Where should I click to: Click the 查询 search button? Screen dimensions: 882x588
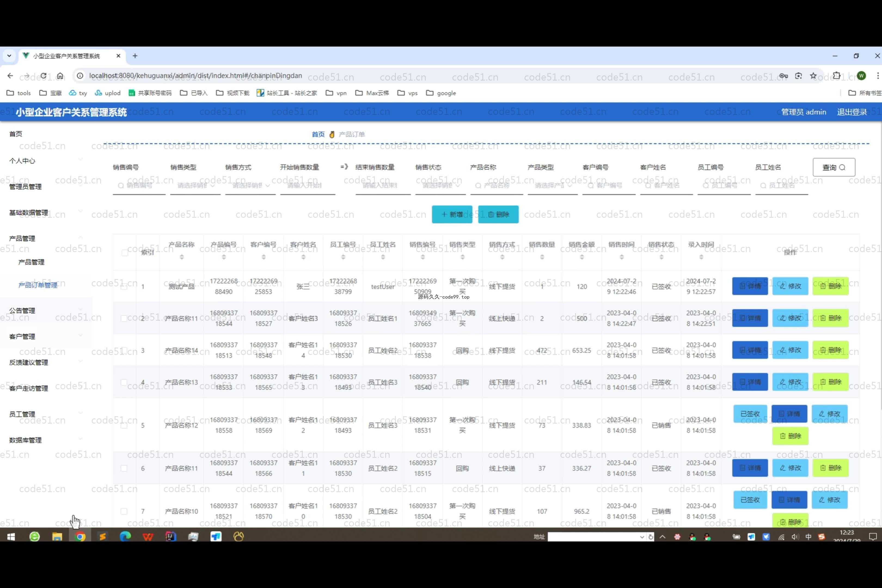[x=834, y=167]
